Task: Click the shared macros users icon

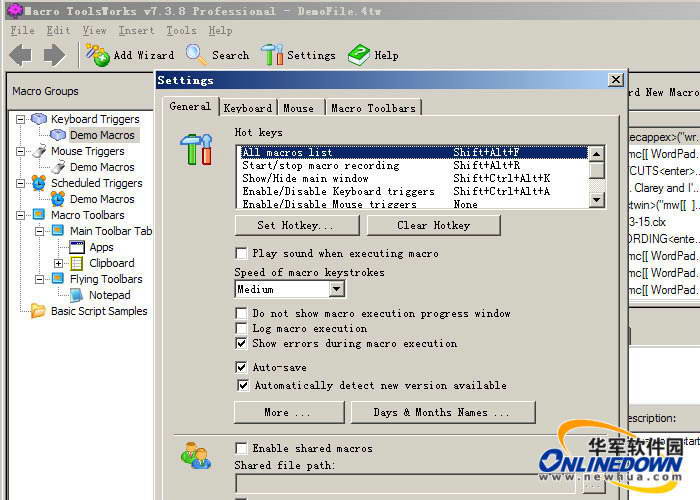Action: pos(196,455)
